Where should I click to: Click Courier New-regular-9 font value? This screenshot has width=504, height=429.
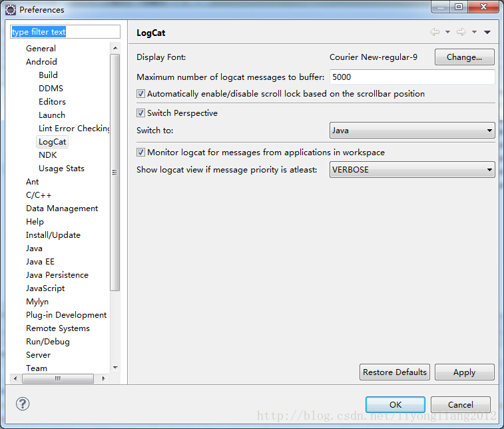click(x=374, y=57)
